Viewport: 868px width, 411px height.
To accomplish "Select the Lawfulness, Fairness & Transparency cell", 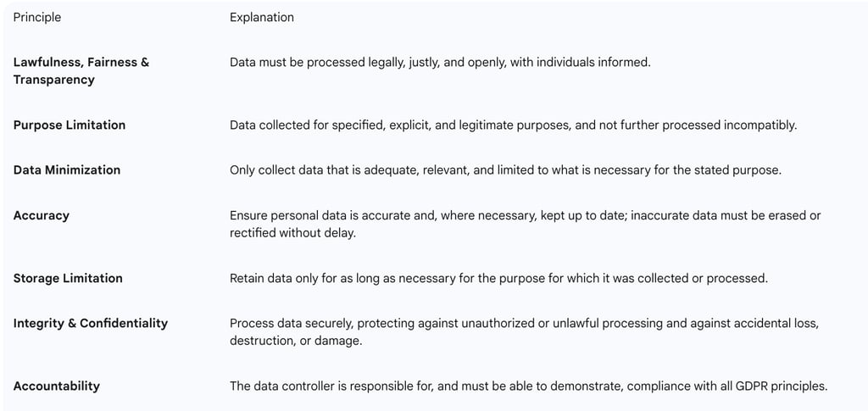I will point(81,71).
